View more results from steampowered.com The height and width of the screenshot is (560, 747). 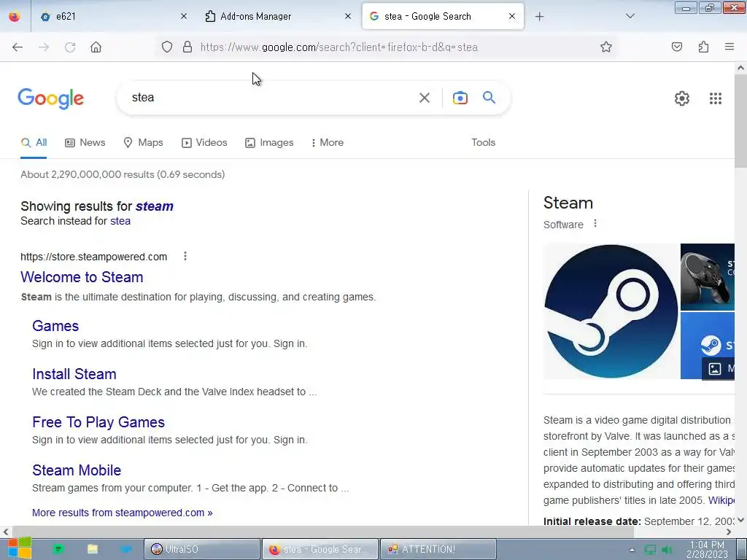pyautogui.click(x=123, y=513)
